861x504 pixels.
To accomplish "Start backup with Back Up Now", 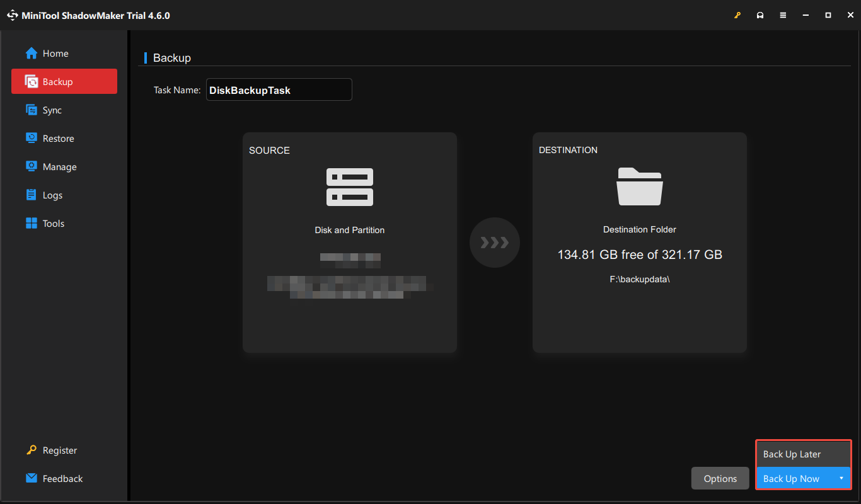I will [x=792, y=479].
